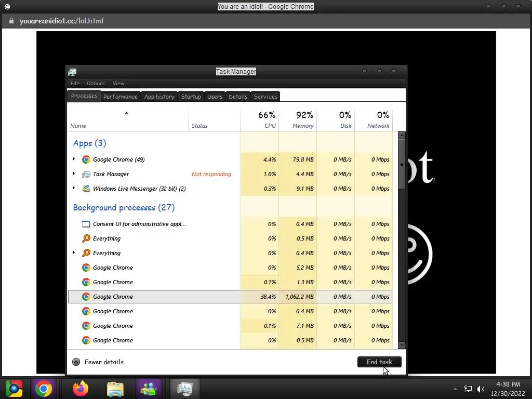The width and height of the screenshot is (532, 399).
Task: Click the network tray icon
Action: (x=468, y=389)
